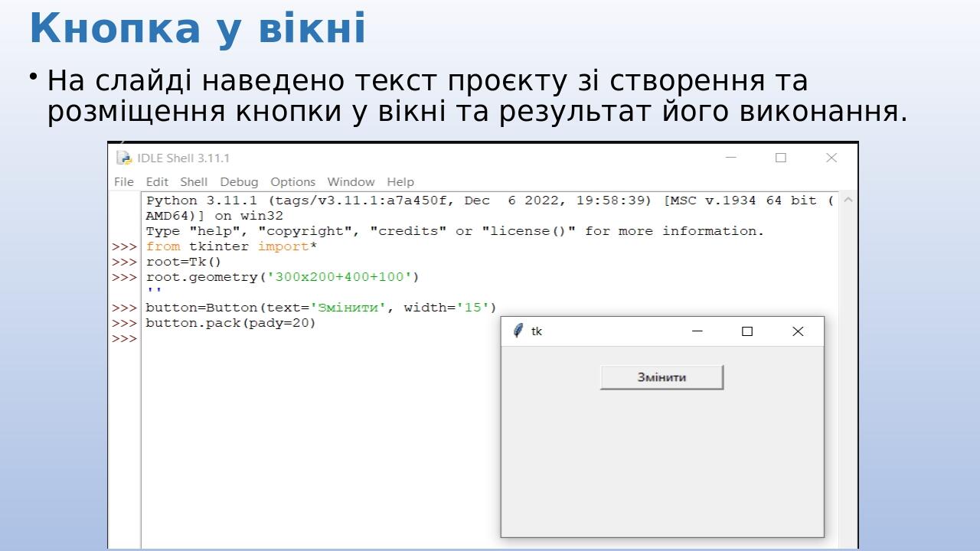Open the Help menu
The width and height of the screenshot is (980, 551).
(x=400, y=182)
